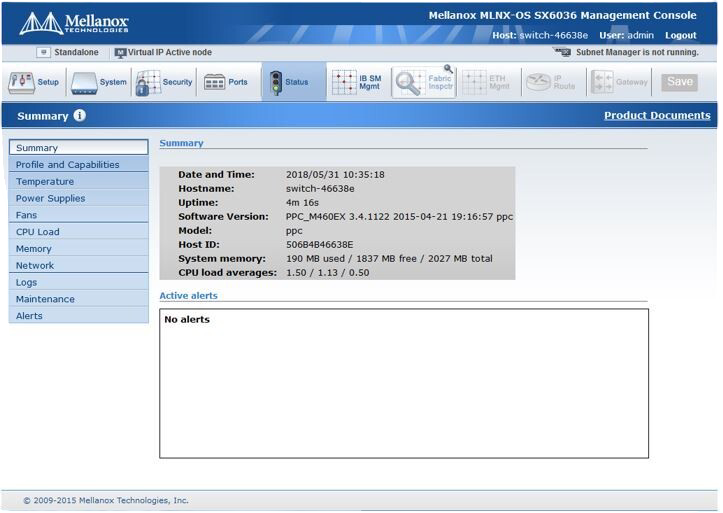Image resolution: width=723 pixels, height=513 pixels.
Task: Click the Standalone status icon
Action: [43, 53]
